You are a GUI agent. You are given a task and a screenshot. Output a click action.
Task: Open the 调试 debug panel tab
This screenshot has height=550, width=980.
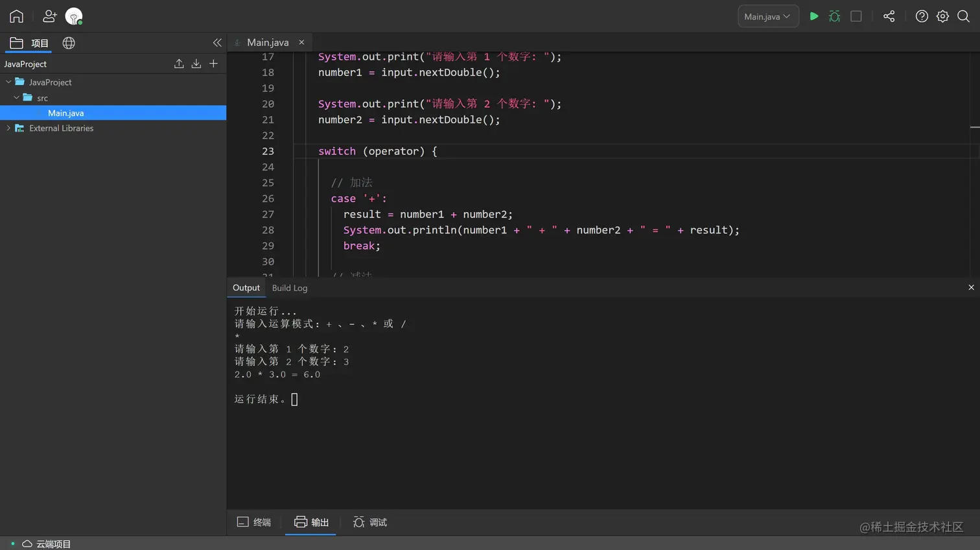pyautogui.click(x=370, y=522)
